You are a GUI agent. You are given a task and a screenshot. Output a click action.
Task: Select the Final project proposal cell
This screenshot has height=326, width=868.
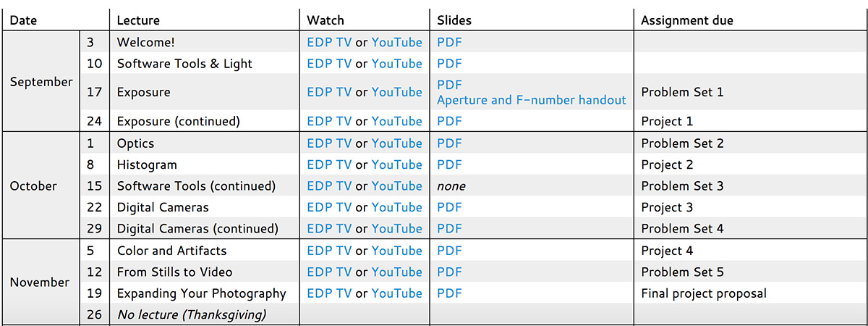[750, 293]
